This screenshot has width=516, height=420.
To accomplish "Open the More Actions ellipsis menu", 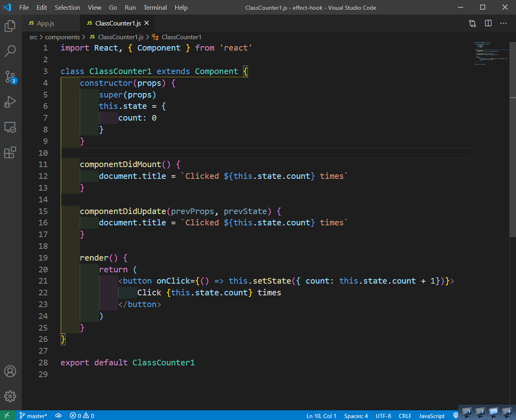I will pos(503,23).
